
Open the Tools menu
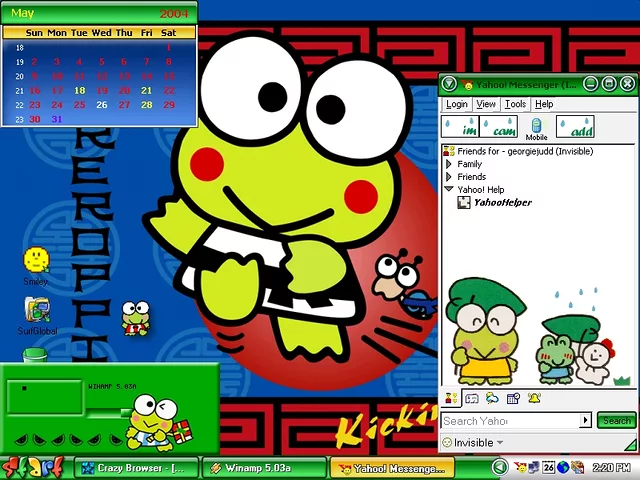click(515, 104)
